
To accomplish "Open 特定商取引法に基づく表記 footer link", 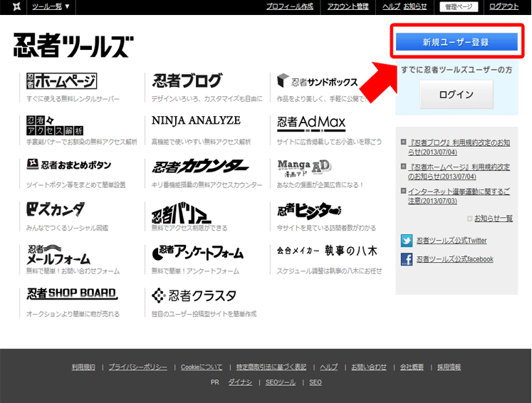I will click(271, 367).
